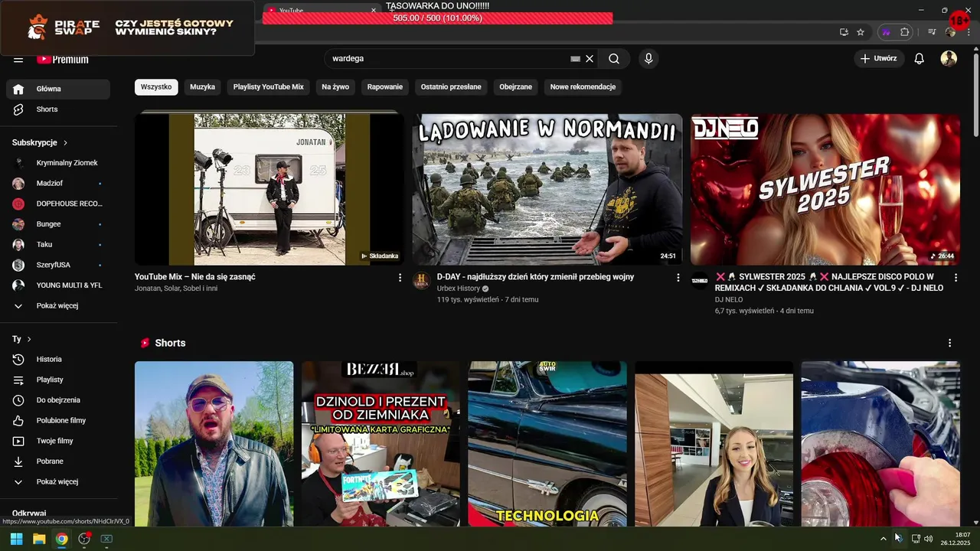This screenshot has width=980, height=551.
Task: Click the DJ NELO channel avatar
Action: 700,281
